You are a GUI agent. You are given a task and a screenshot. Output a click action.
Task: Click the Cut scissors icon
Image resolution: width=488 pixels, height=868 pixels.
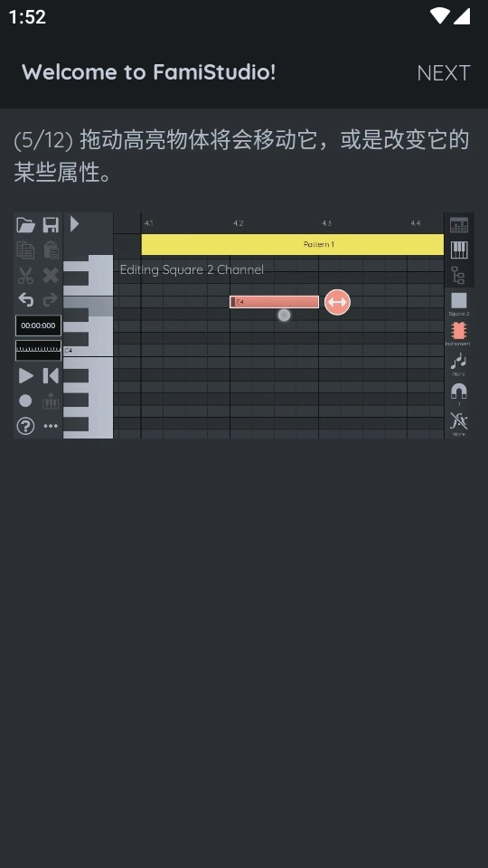point(25,275)
